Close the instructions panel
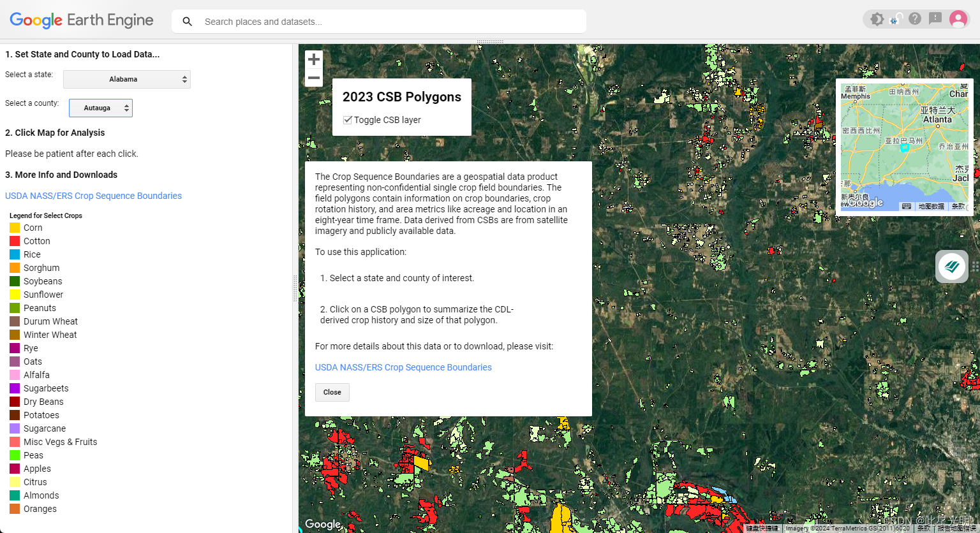Viewport: 980px width, 533px height. tap(332, 392)
